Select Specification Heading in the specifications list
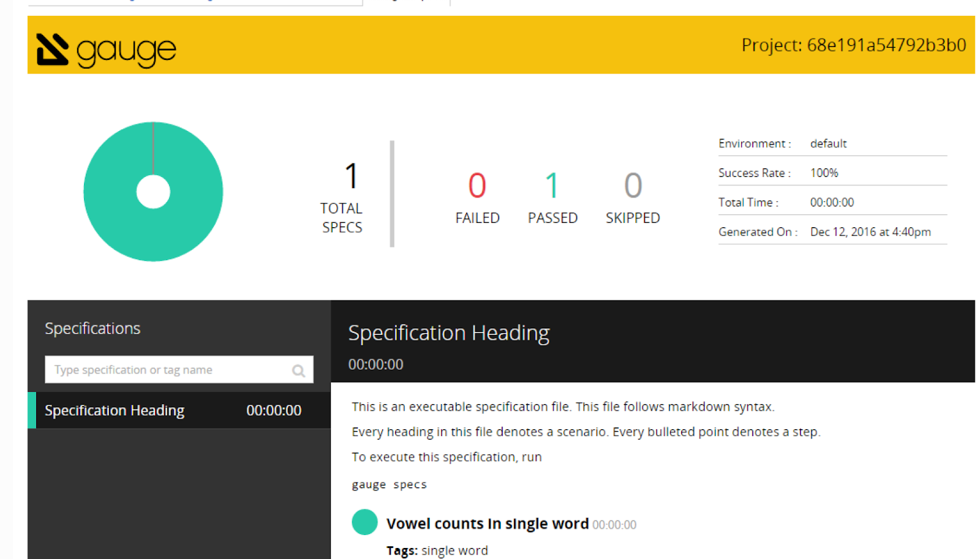This screenshot has height=559, width=980. pos(179,410)
